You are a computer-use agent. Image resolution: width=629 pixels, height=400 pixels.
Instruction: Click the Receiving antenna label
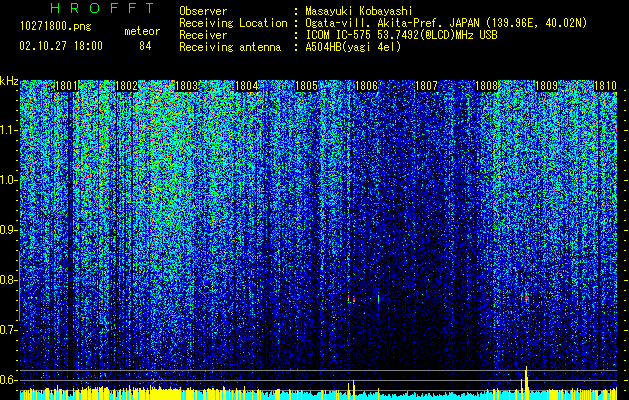point(230,47)
